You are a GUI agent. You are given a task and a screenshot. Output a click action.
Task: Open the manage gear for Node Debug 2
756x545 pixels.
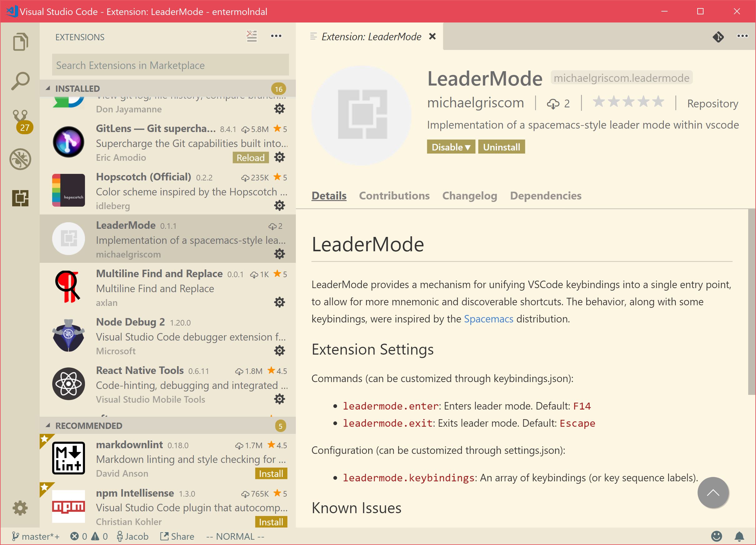coord(279,351)
